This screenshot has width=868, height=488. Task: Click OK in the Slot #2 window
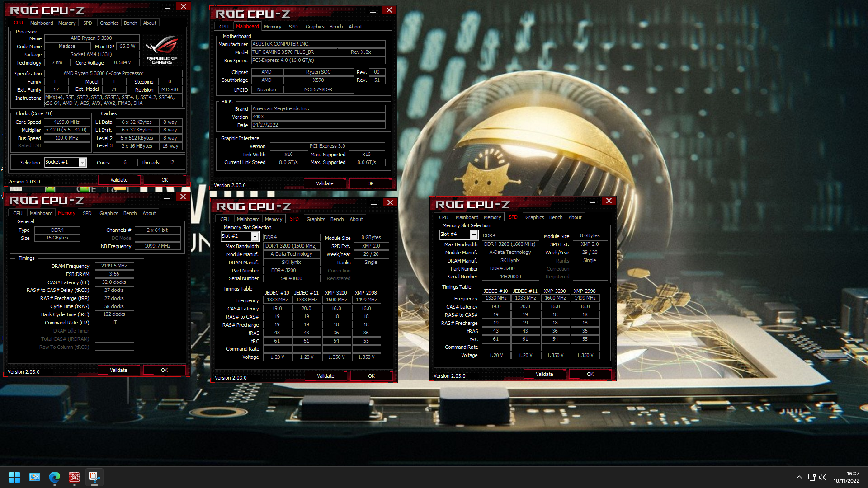[x=371, y=376]
